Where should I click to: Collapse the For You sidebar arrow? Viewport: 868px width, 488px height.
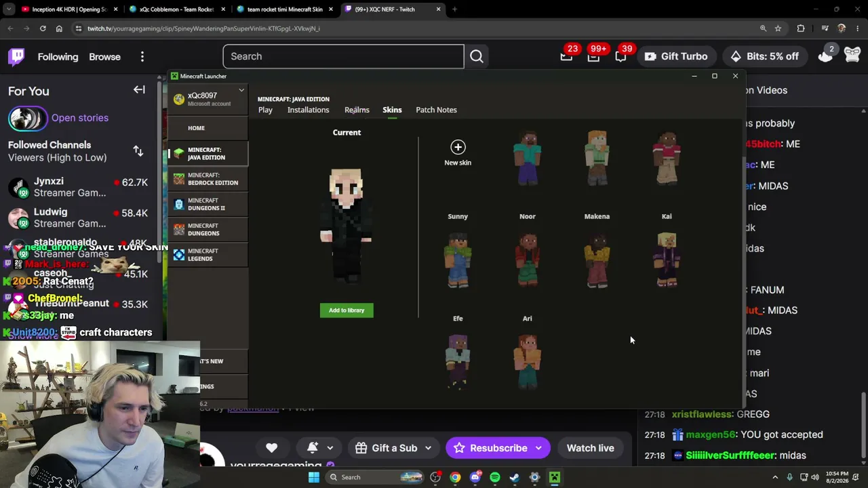tap(139, 89)
